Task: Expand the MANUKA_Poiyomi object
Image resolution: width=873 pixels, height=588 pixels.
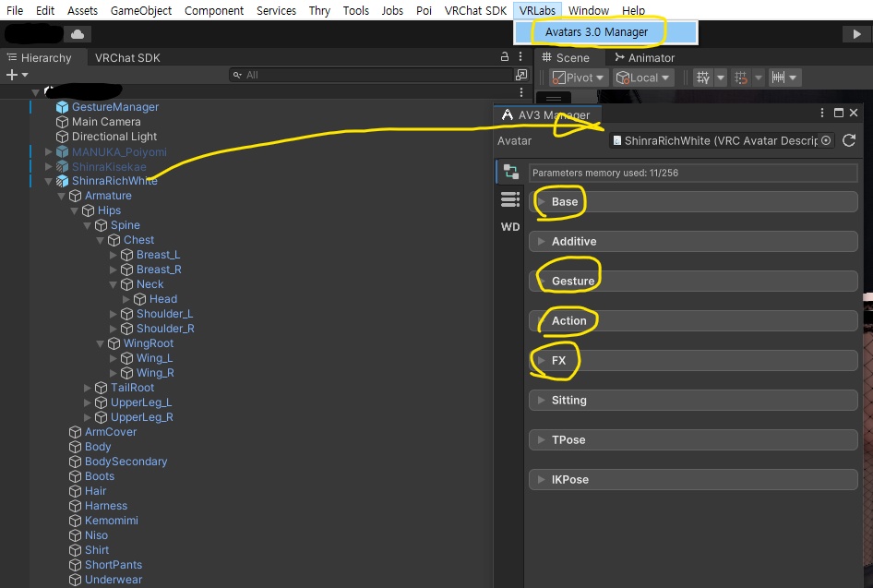Action: (48, 151)
